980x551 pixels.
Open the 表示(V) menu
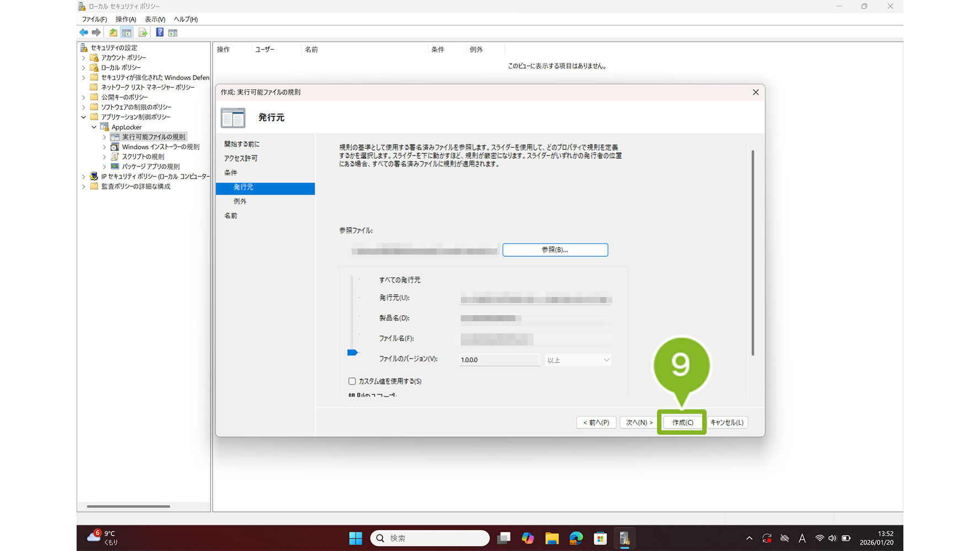(155, 19)
